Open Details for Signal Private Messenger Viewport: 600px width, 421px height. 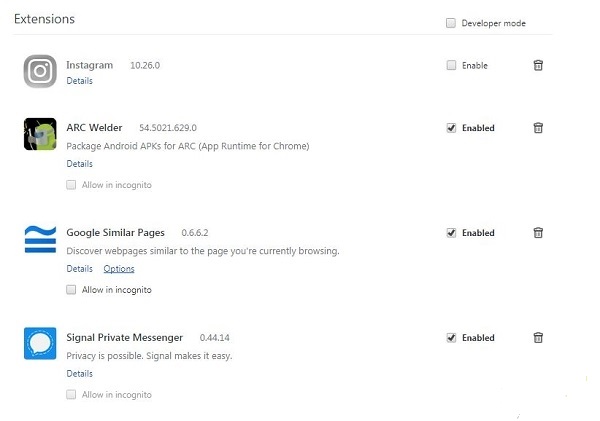point(80,374)
